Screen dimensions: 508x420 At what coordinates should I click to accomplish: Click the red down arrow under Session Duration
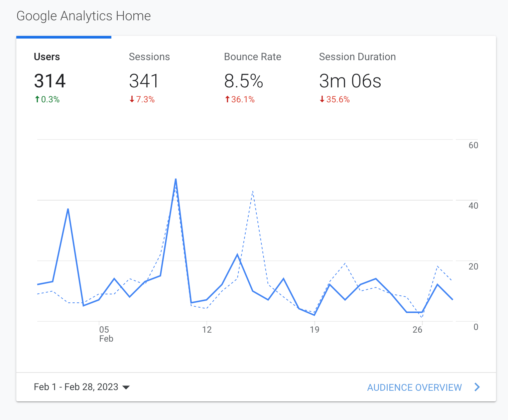coord(322,99)
